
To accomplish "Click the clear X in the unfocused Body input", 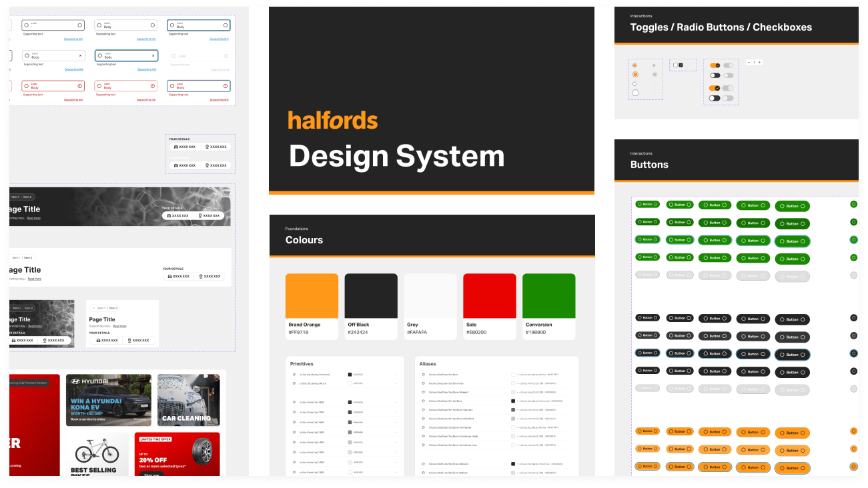I will point(81,56).
